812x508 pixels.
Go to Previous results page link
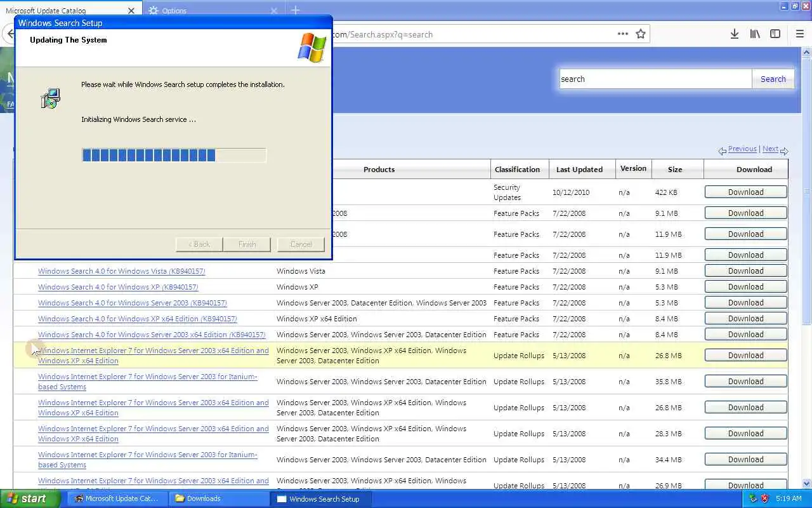pos(742,149)
